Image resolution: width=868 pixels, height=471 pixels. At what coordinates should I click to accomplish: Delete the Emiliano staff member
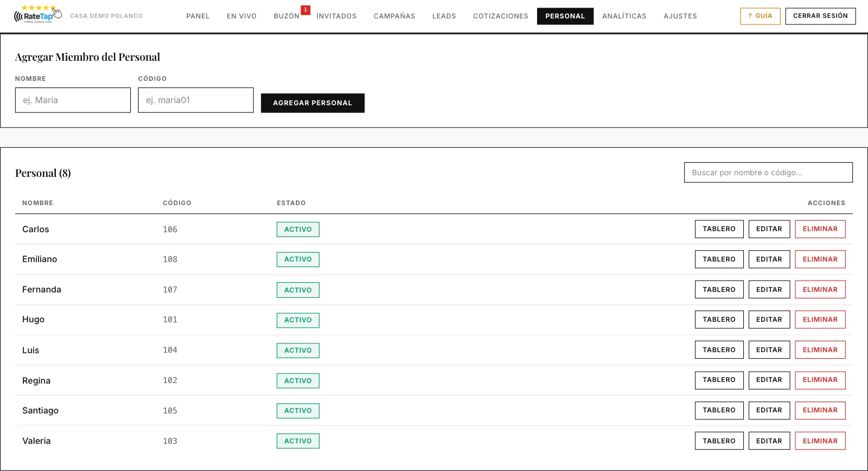pos(820,259)
